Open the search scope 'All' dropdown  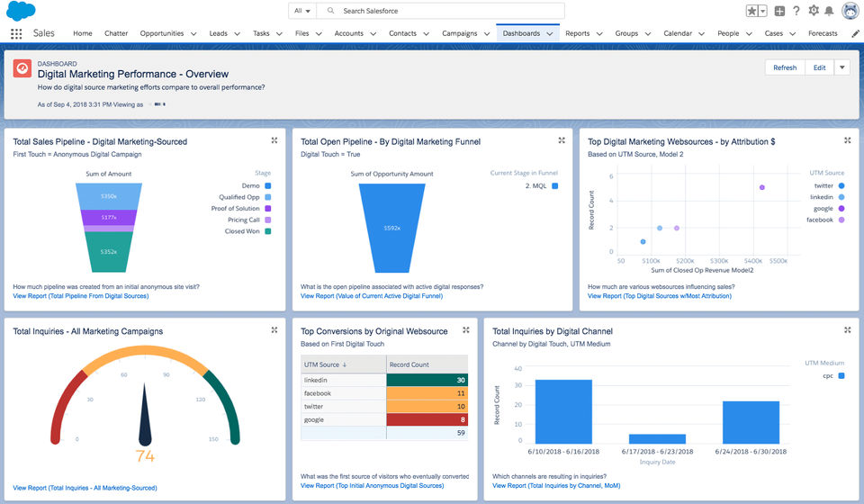(x=302, y=11)
